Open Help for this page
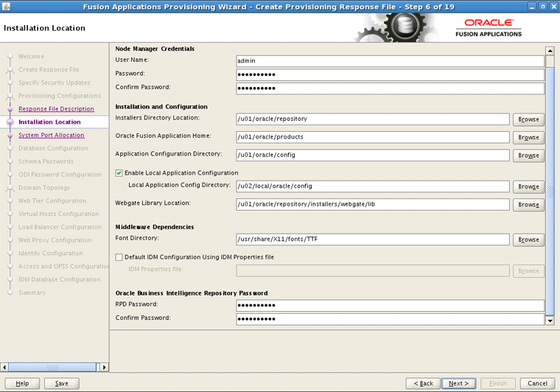This screenshot has height=392, width=560. coord(22,383)
